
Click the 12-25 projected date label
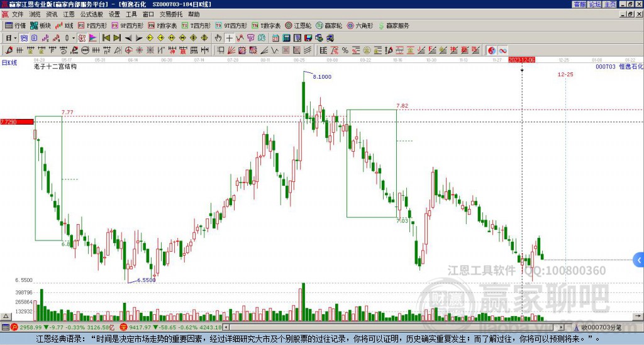[x=565, y=74]
